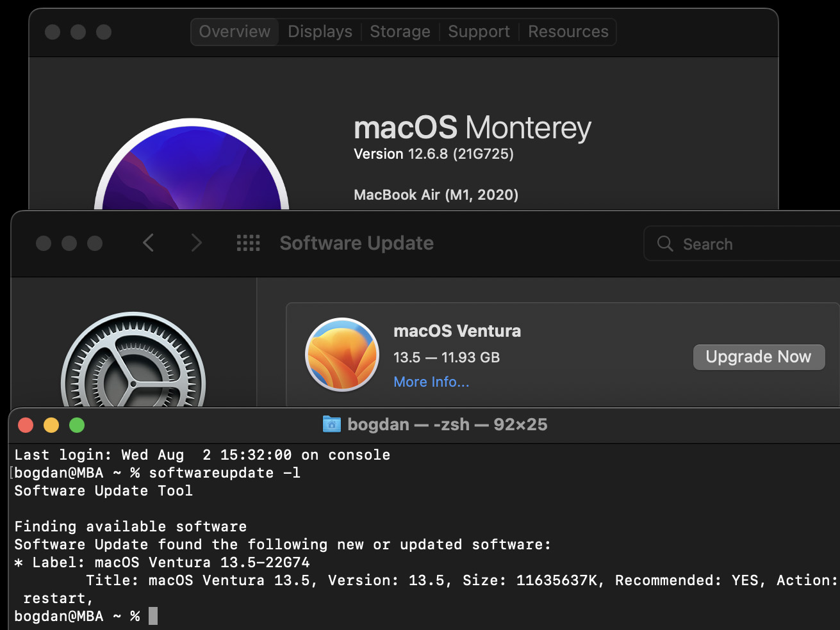
Task: Click the "macOS Monterey" heading
Action: [x=472, y=127]
